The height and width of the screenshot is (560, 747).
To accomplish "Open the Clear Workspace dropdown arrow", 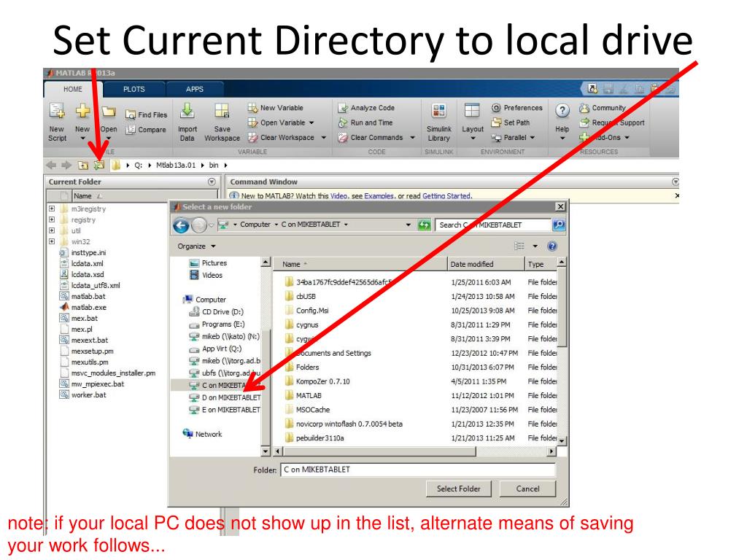I will 323,138.
